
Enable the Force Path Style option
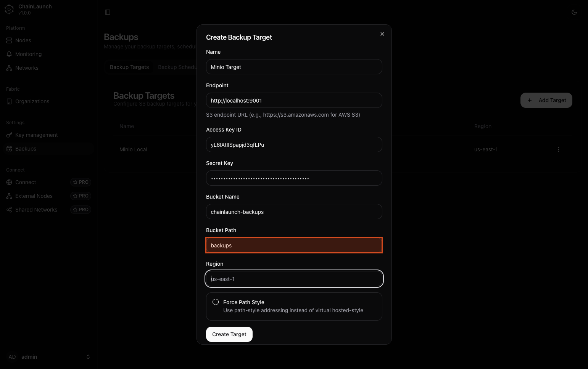pyautogui.click(x=216, y=302)
